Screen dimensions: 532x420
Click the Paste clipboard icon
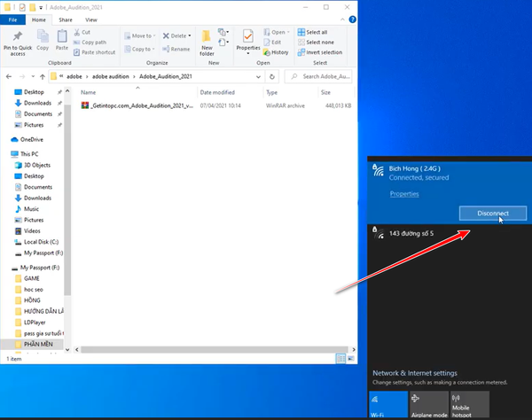coord(62,36)
